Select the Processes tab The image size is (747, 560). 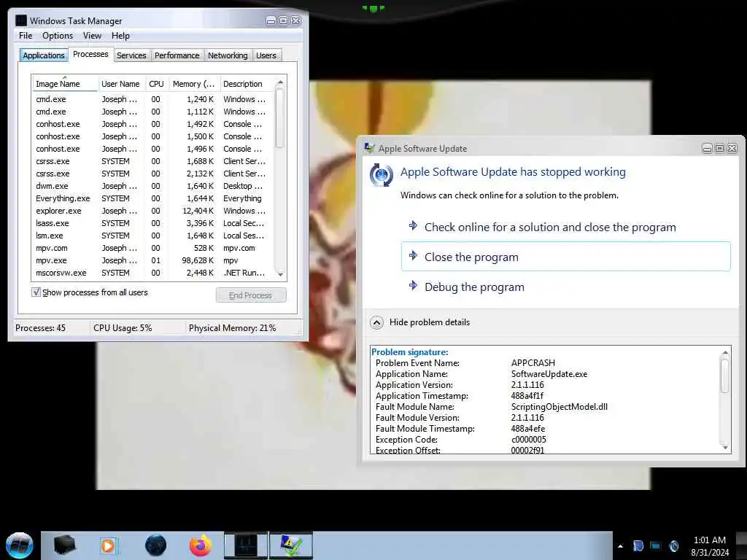tap(90, 54)
